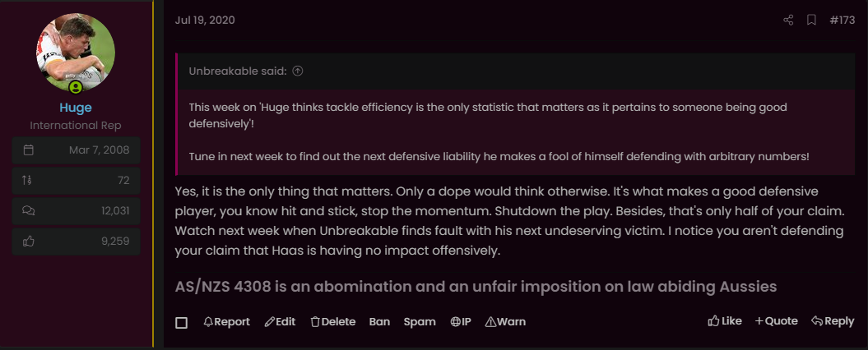Viewport: 868px width, 350px height.
Task: Tick the post selection checkbox
Action: pos(181,322)
